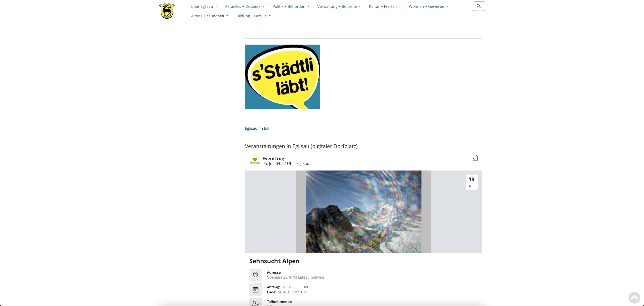Open Verwaltung + Betriebe menu

tap(339, 6)
